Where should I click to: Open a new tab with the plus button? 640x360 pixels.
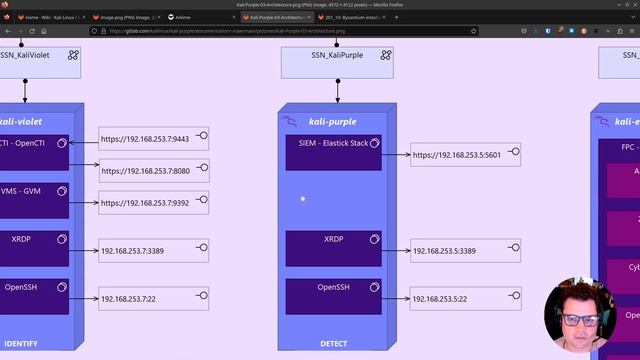[x=396, y=17]
